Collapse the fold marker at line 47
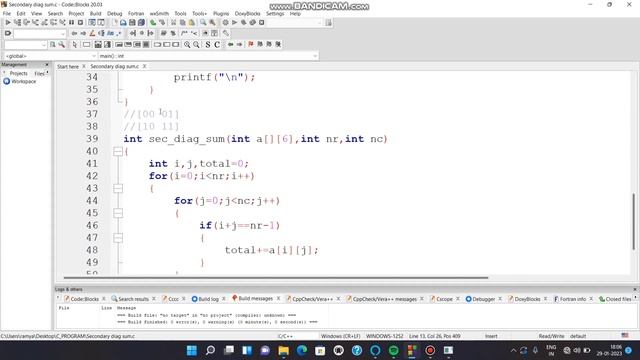640x360 pixels. coord(118,238)
